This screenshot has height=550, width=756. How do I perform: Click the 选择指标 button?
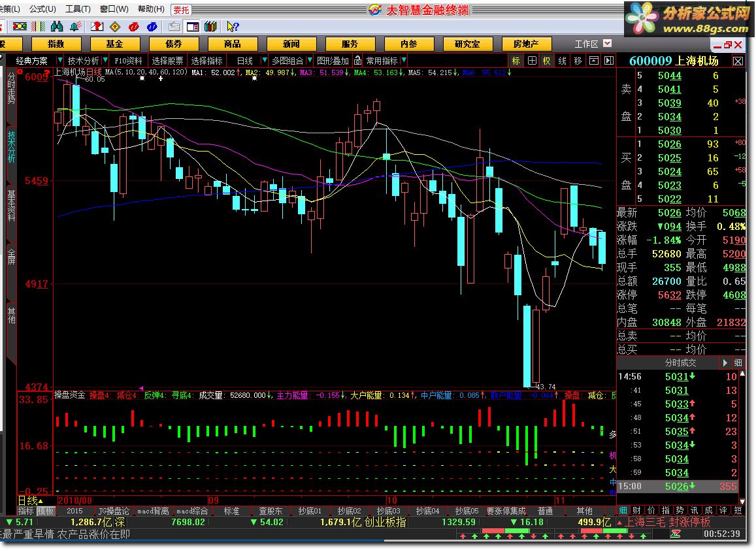click(x=207, y=60)
